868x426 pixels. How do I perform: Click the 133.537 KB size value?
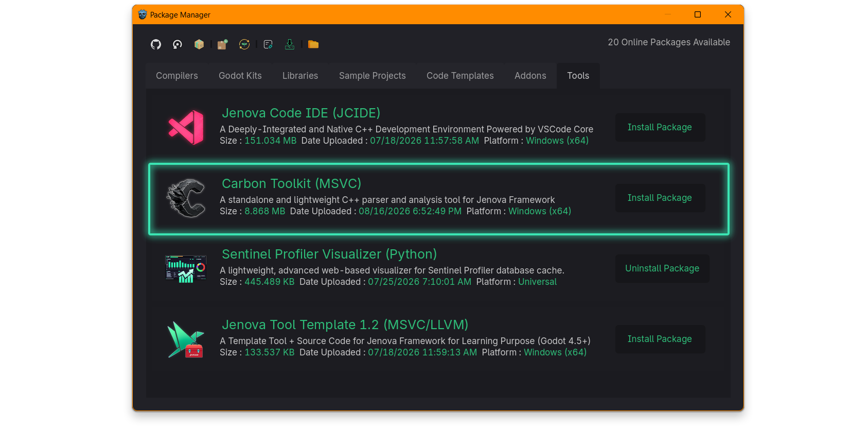click(x=270, y=352)
